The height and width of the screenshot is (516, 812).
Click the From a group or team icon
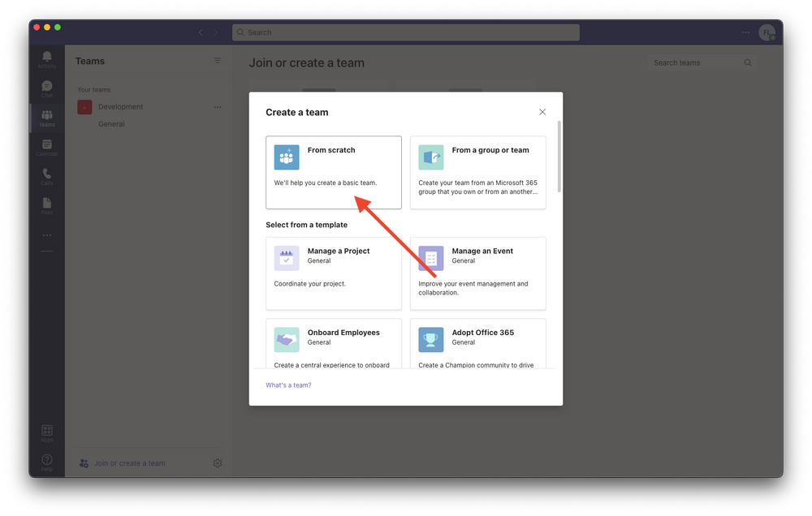[431, 157]
